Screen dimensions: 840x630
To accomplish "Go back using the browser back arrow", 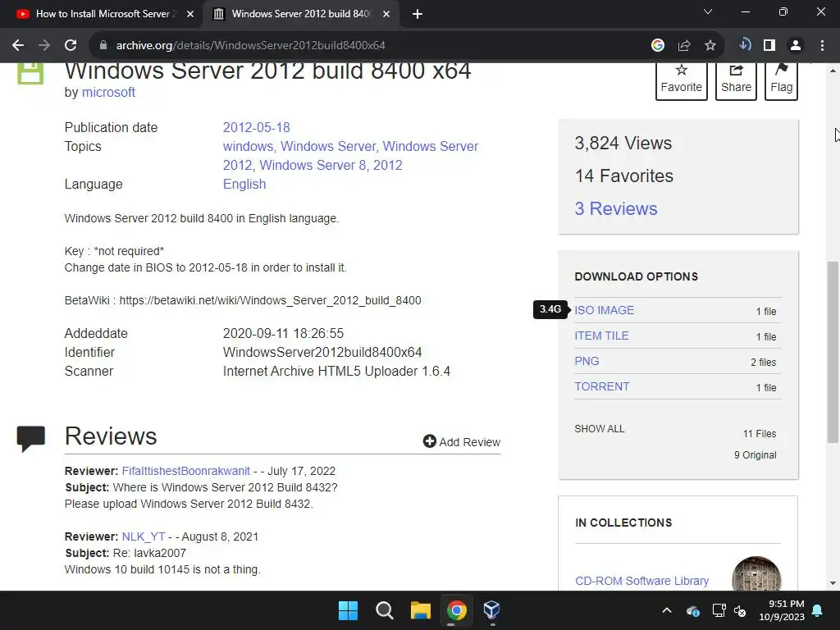I will [x=18, y=46].
